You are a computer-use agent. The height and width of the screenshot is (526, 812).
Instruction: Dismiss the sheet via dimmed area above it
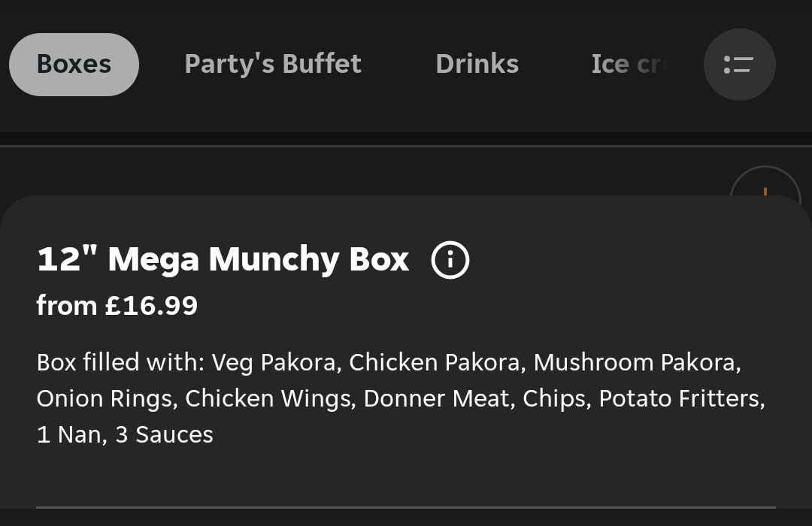tap(376, 171)
